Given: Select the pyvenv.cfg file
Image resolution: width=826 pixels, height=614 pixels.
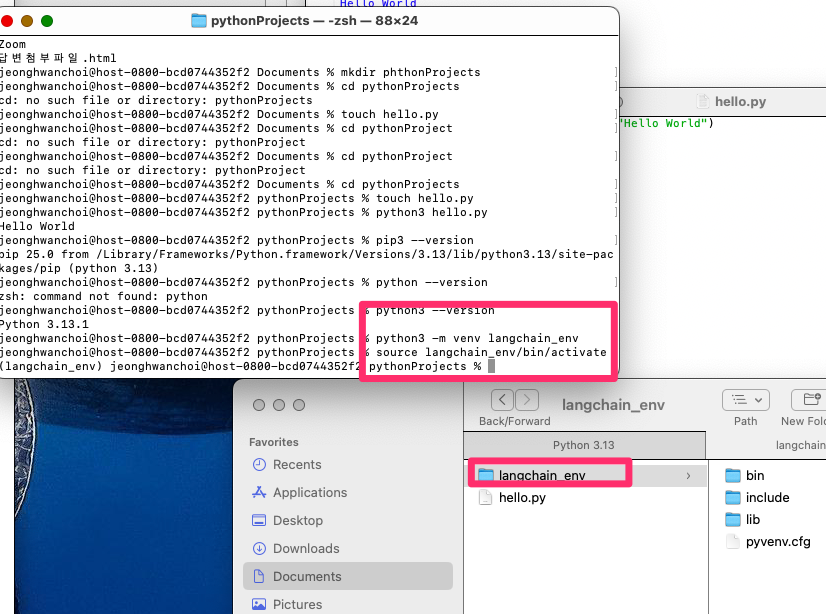Looking at the screenshot, I should pos(778,542).
